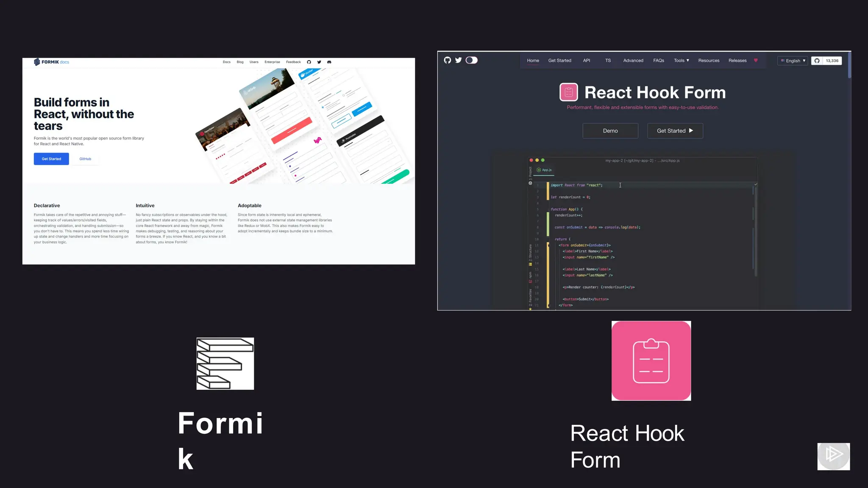
Task: Open Users in Formik navbar
Action: 254,62
